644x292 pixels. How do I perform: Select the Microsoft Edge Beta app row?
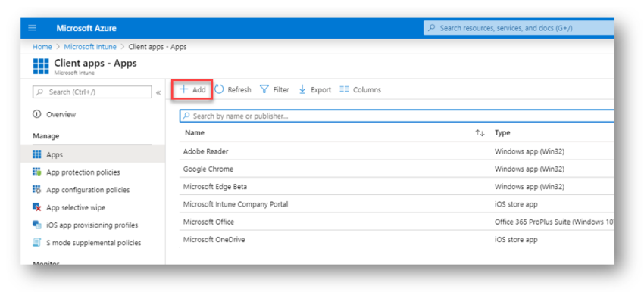pyautogui.click(x=397, y=187)
